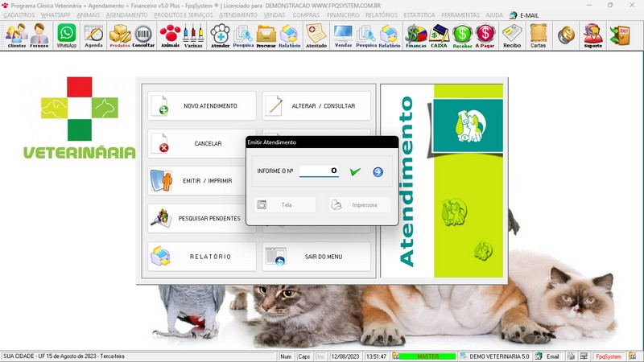Open the E-MAIL menu item
Image resolution: width=644 pixels, height=362 pixels.
pos(524,15)
